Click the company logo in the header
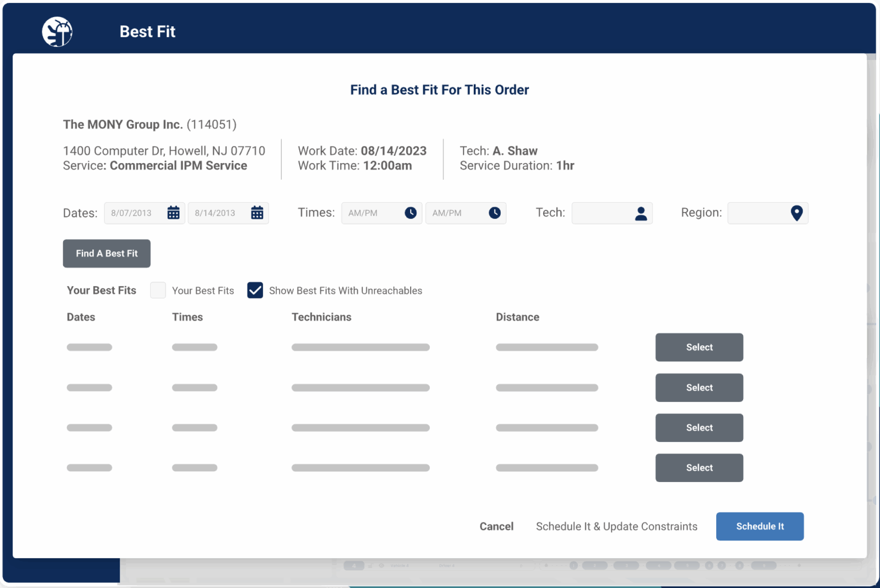880x588 pixels. (x=57, y=31)
